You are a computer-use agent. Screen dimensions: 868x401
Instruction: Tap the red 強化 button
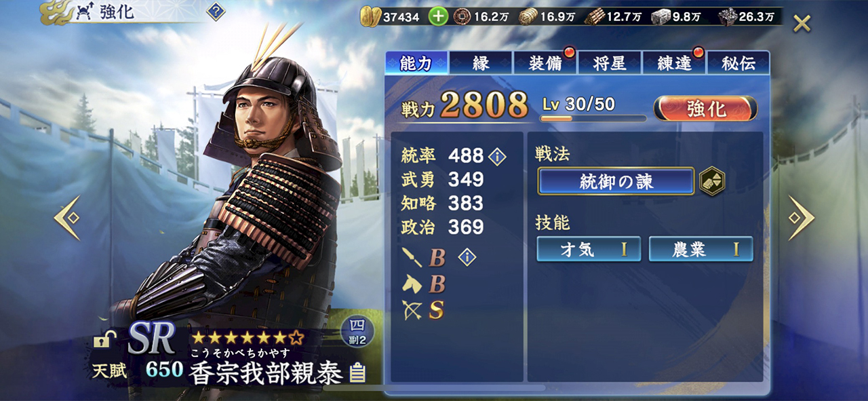(706, 108)
